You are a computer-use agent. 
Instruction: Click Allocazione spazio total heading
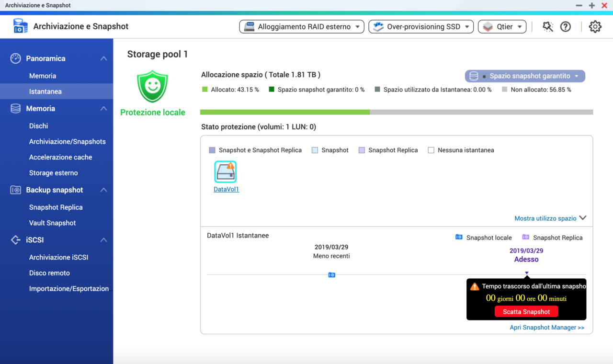point(261,75)
